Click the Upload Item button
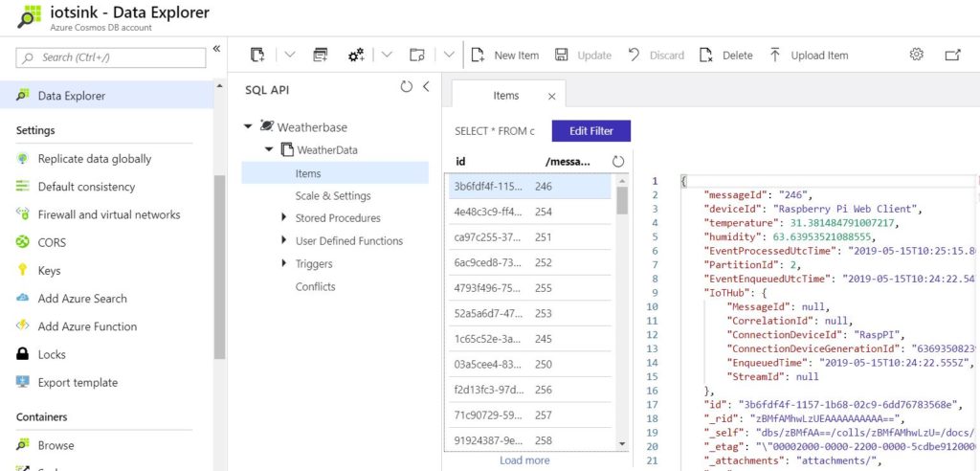 coord(808,55)
